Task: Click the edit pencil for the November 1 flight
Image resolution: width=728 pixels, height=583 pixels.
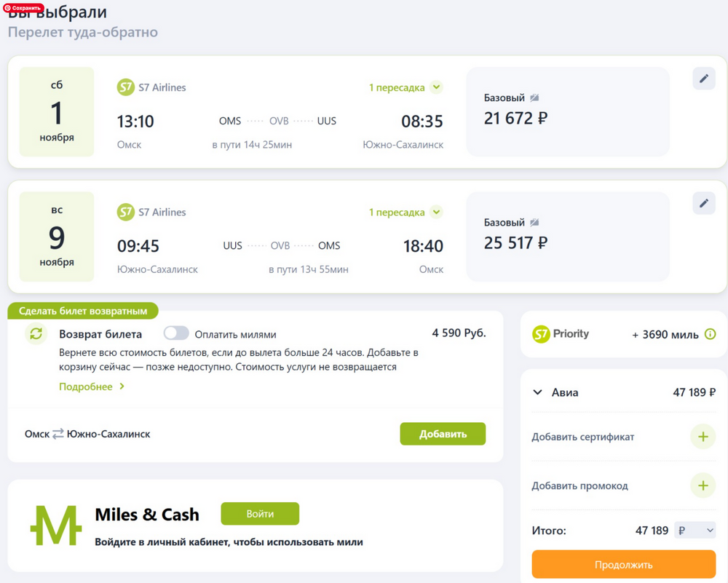Action: [703, 79]
